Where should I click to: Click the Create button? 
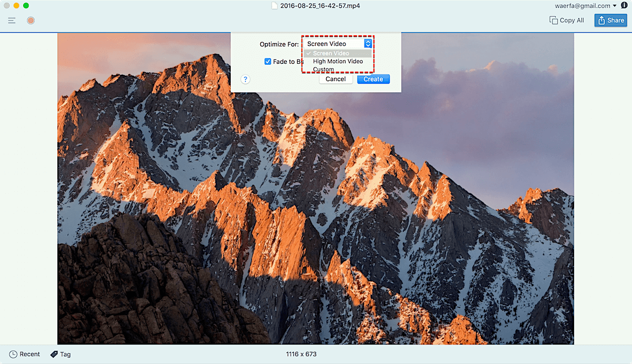[373, 79]
